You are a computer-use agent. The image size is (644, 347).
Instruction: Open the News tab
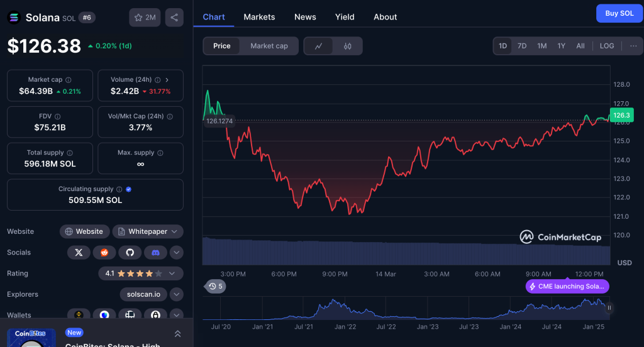tap(305, 17)
